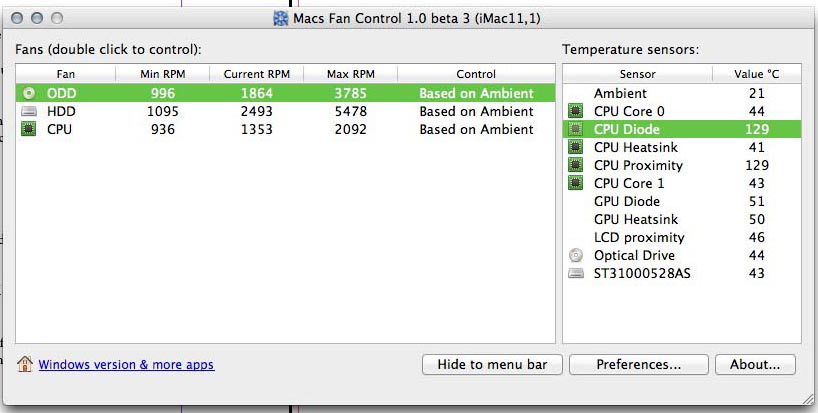Select the ODD fan name
Screen dimensions: 818x413
pos(62,93)
